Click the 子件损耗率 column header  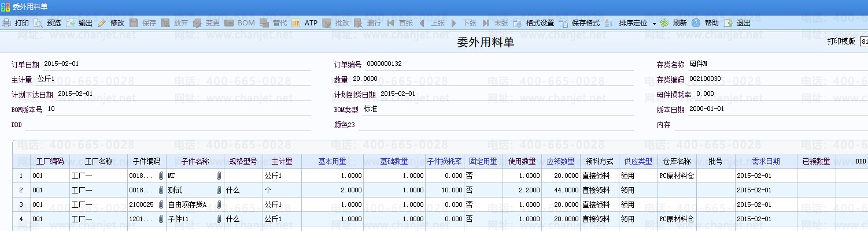(x=445, y=161)
